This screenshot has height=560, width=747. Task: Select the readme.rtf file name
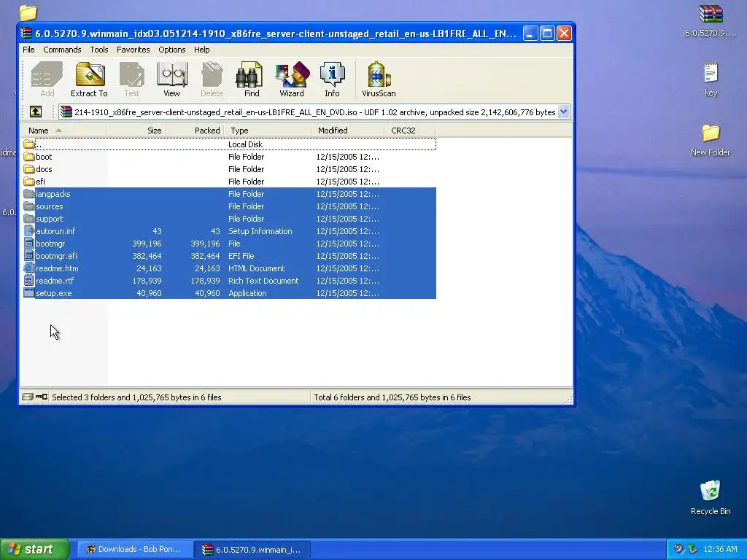(55, 281)
